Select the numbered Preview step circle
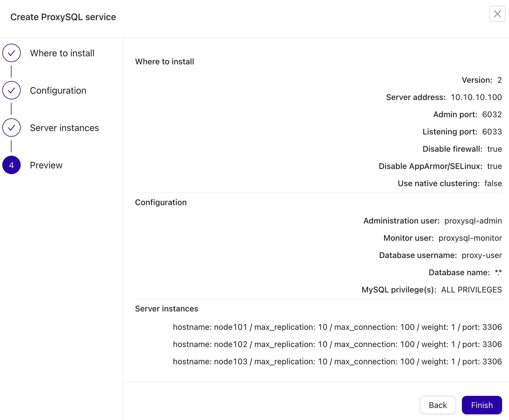 pyautogui.click(x=11, y=165)
